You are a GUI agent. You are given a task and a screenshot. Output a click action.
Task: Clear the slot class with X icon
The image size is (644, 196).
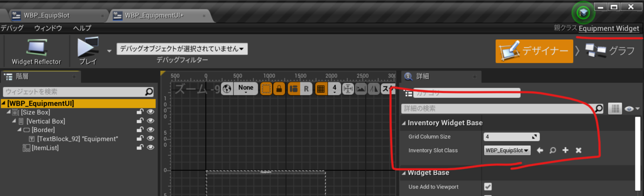pyautogui.click(x=578, y=151)
